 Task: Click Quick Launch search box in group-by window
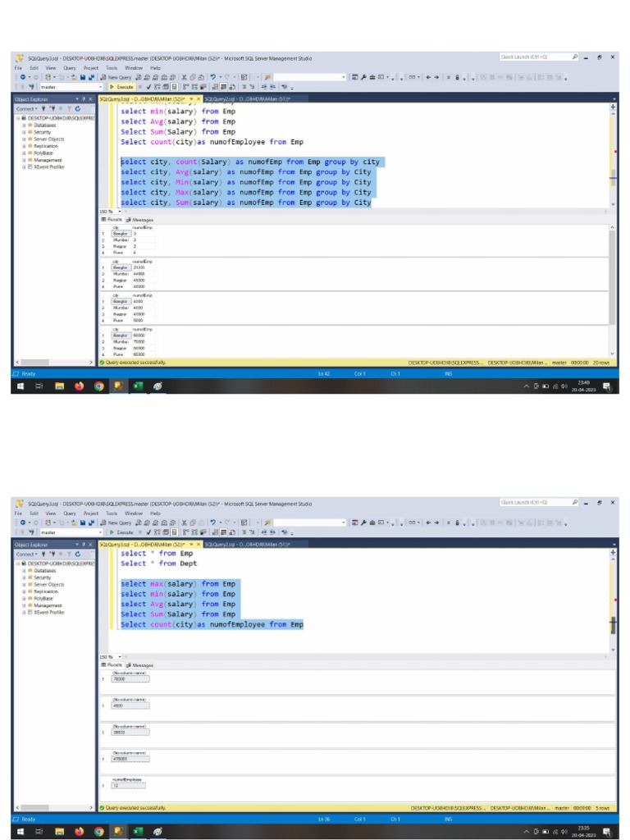tap(525, 57)
